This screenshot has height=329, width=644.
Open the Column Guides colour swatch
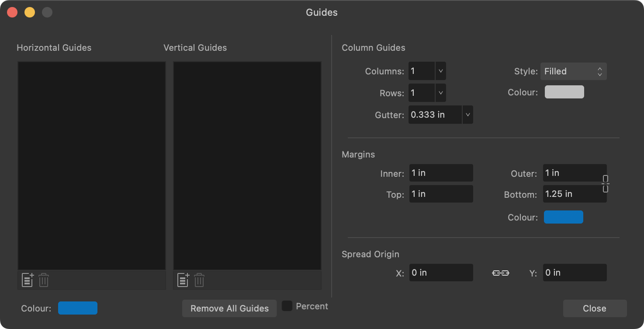coord(564,92)
